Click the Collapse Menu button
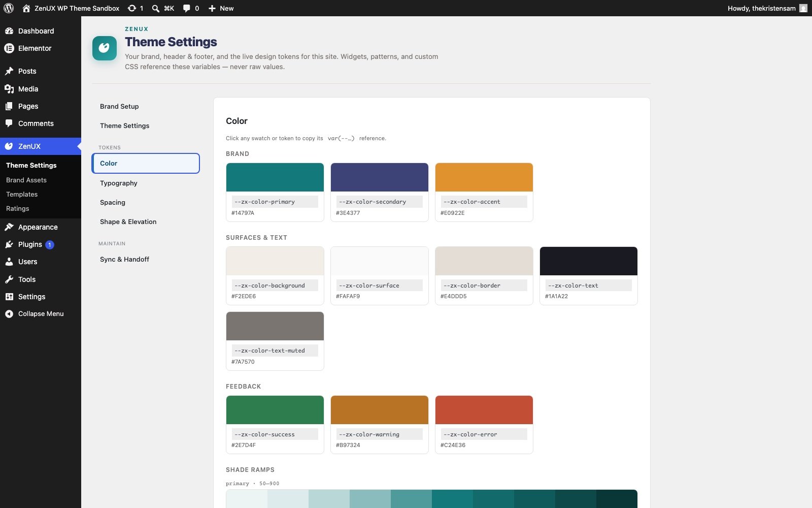The width and height of the screenshot is (812, 508). [x=41, y=314]
